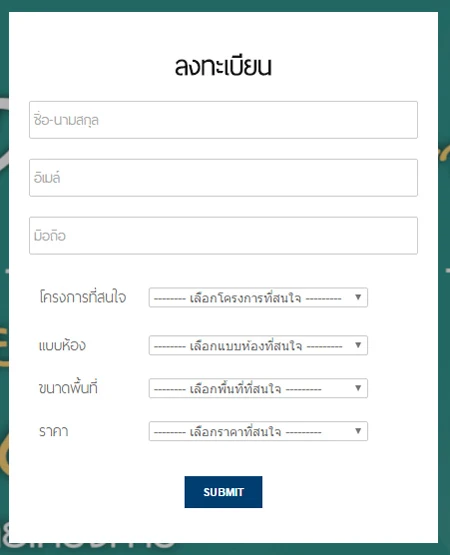Expand the เลือกแบบห้องที่สนใจ combo box
The height and width of the screenshot is (555, 450).
[258, 345]
